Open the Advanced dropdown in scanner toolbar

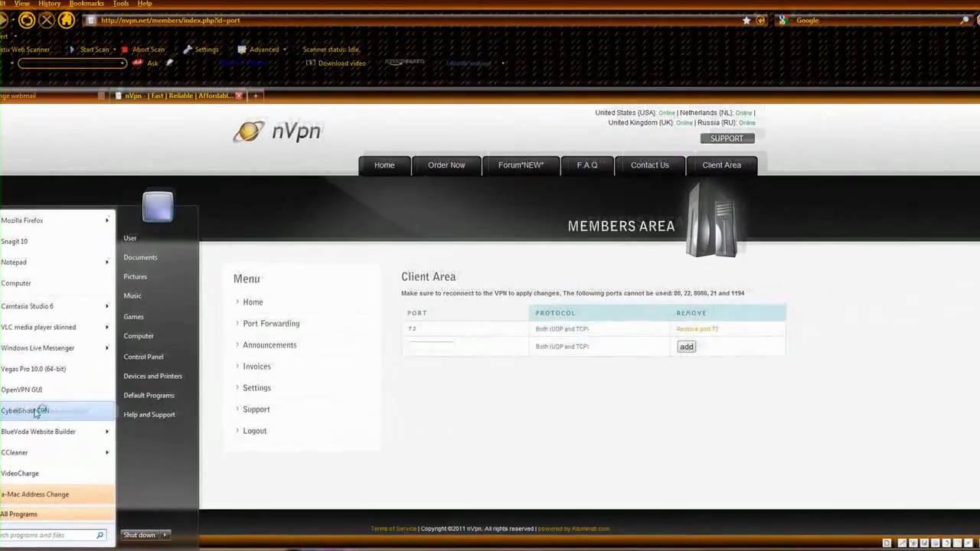coord(262,50)
